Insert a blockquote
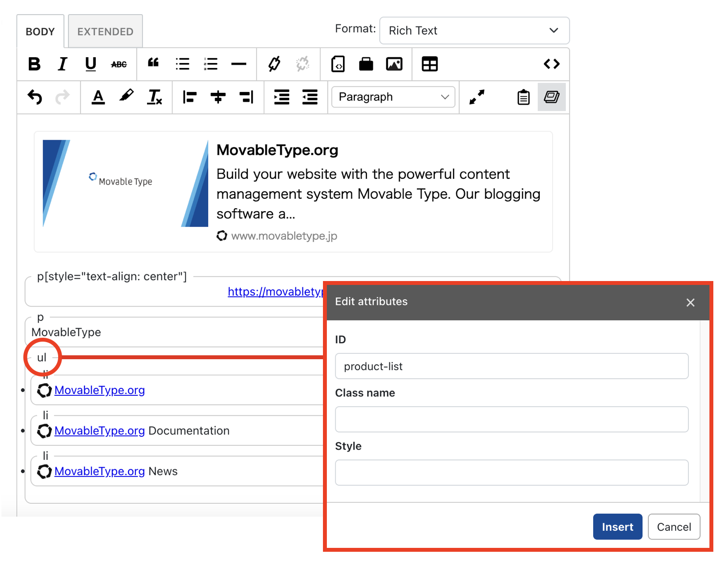 pos(153,63)
